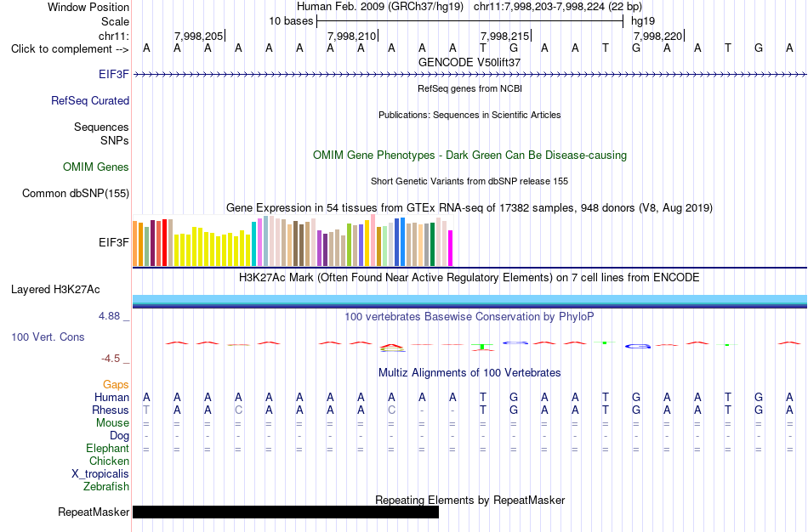Click the 7,998,210 position marker
Screen dimensions: 808x532
(352, 36)
